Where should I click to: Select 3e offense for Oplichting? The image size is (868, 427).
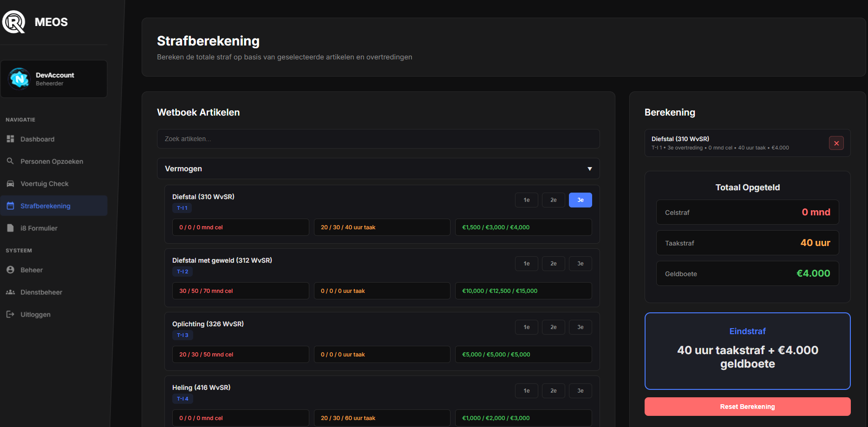580,327
